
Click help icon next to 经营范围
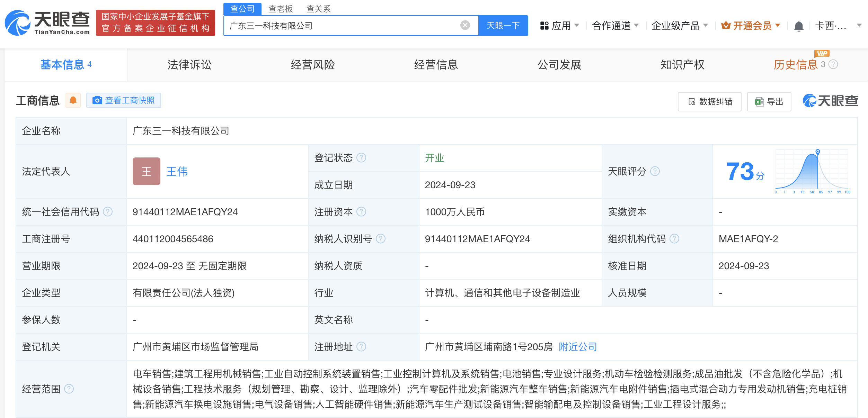[69, 389]
